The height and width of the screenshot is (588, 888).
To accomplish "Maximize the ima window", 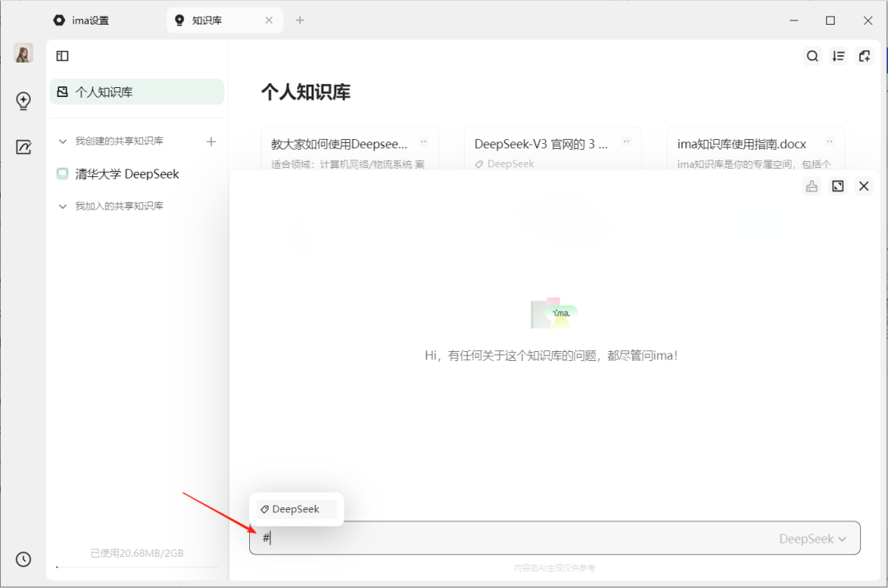I will pos(830,21).
